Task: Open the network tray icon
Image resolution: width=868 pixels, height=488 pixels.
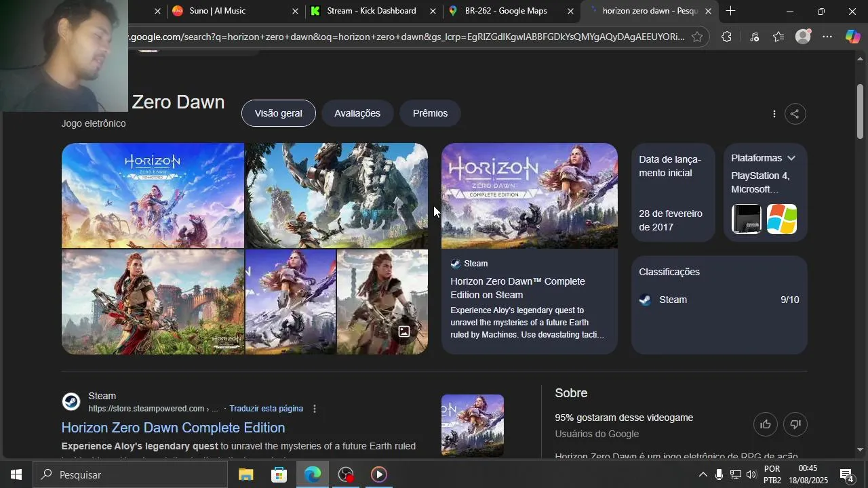Action: (735, 475)
